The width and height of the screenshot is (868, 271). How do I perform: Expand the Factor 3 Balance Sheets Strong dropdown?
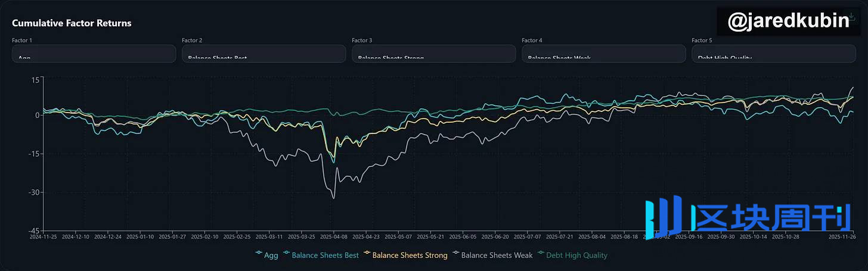coord(433,54)
